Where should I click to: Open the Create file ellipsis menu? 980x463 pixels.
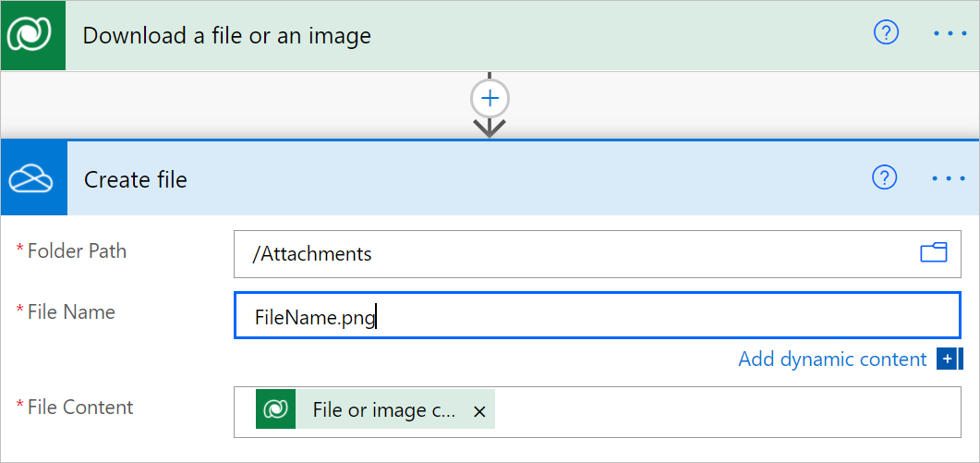click(x=949, y=177)
